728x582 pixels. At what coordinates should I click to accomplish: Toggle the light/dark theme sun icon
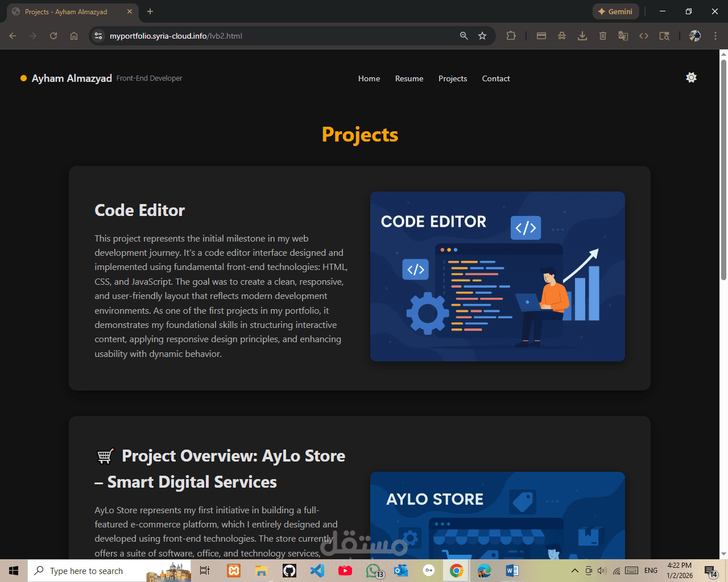691,78
